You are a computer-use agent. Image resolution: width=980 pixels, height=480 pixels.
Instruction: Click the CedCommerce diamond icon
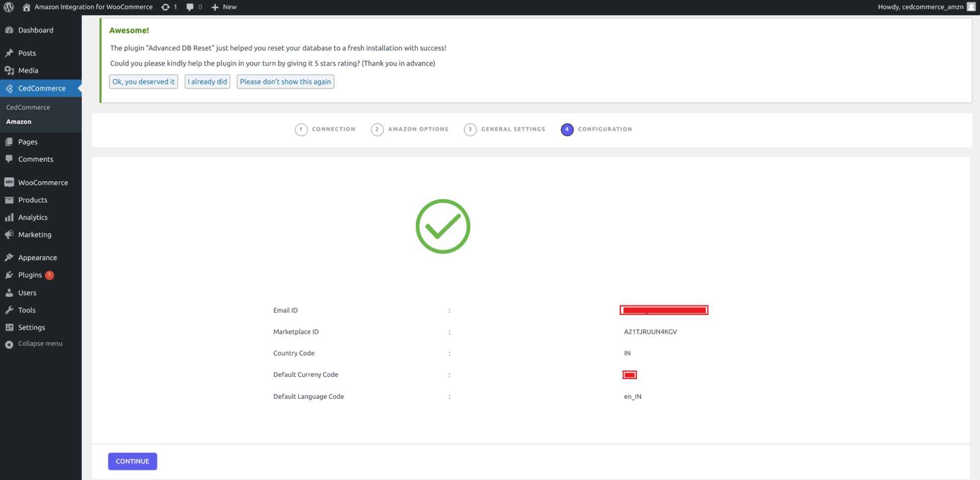tap(9, 88)
